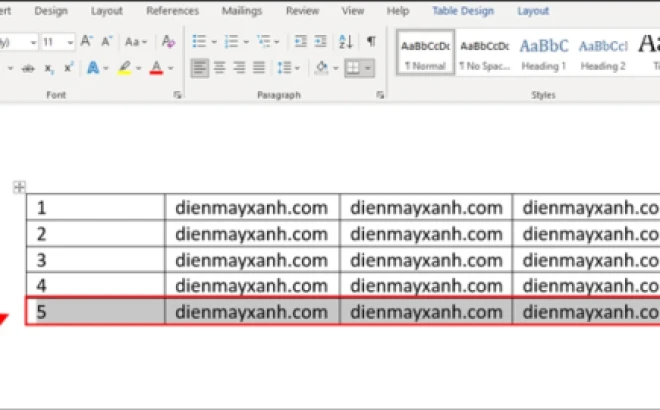Apply the text highlight color

pyautogui.click(x=124, y=68)
